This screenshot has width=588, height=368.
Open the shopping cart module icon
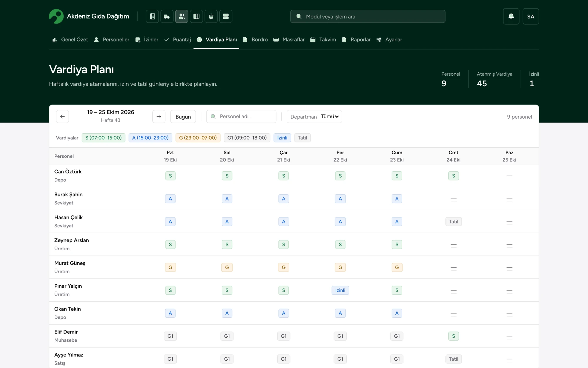(211, 16)
